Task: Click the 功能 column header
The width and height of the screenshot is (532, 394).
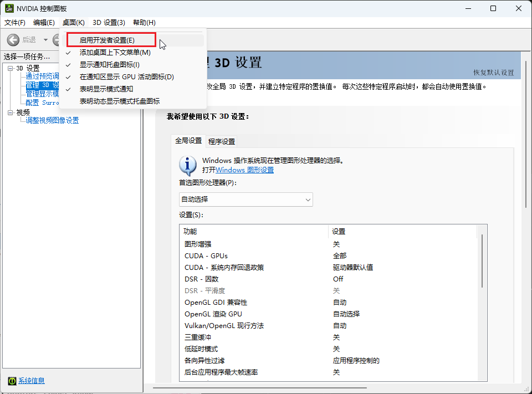Action: (x=254, y=232)
